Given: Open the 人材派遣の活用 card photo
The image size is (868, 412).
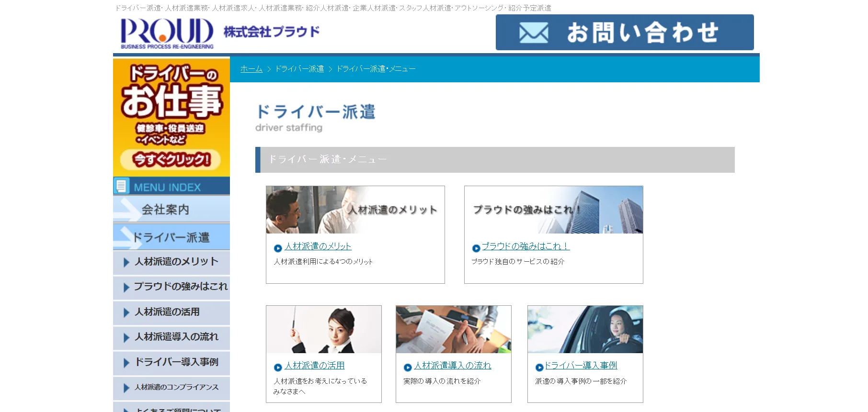Looking at the screenshot, I should [x=324, y=329].
